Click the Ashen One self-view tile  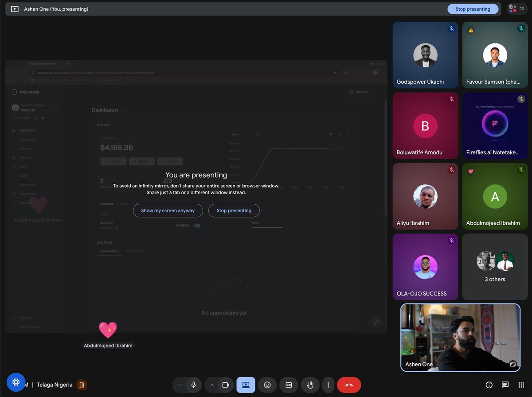click(x=460, y=337)
